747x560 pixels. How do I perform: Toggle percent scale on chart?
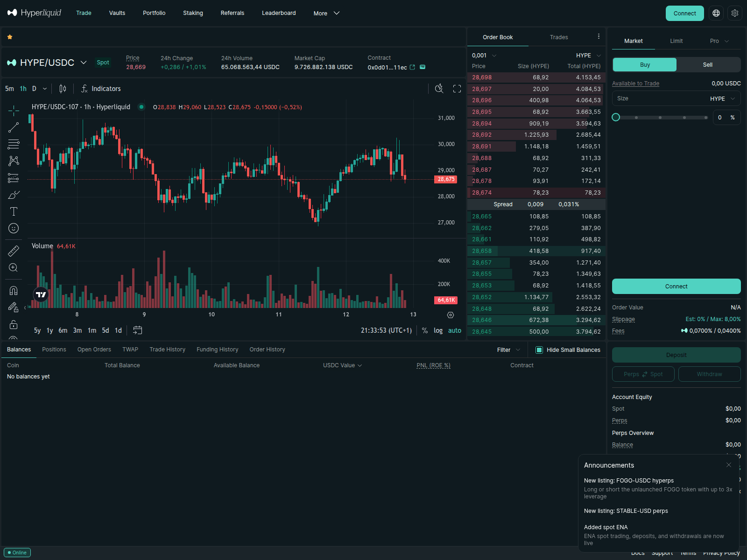[x=425, y=330]
